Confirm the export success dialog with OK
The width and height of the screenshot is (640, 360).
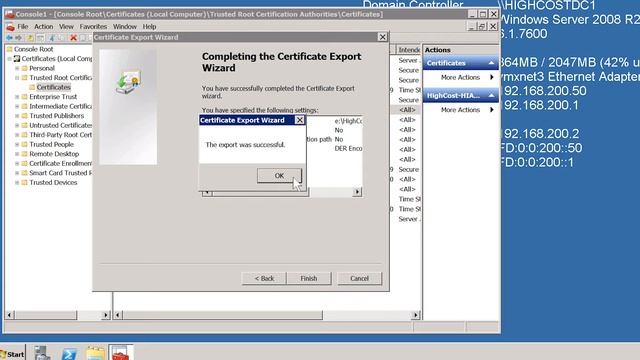(279, 176)
